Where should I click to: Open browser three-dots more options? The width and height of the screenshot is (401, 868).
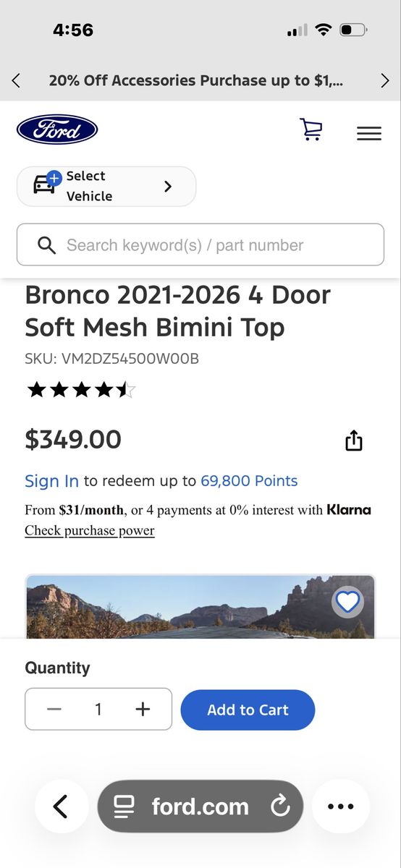click(341, 807)
